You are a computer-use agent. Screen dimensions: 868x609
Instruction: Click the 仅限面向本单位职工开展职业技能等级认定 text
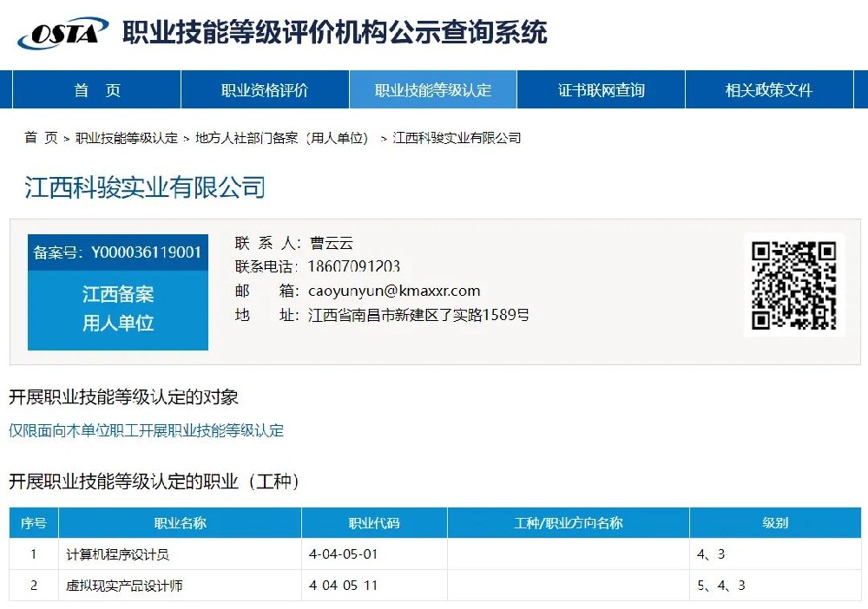point(146,430)
